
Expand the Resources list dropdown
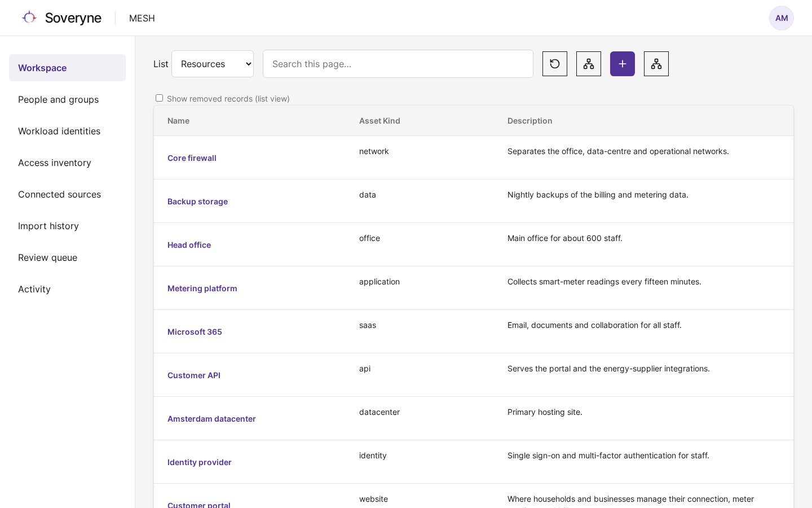[213, 64]
